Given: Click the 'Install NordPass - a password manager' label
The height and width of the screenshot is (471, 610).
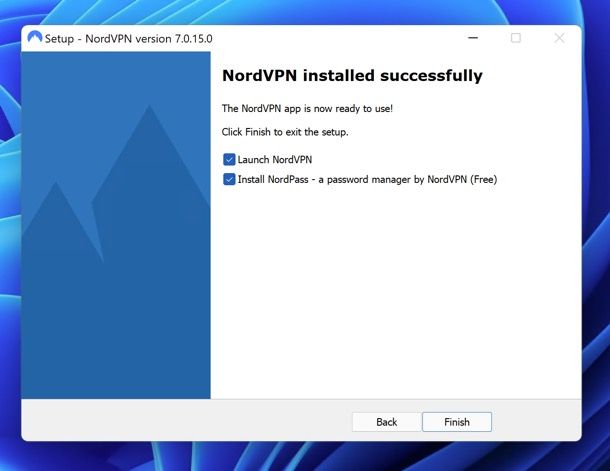Looking at the screenshot, I should (367, 180).
